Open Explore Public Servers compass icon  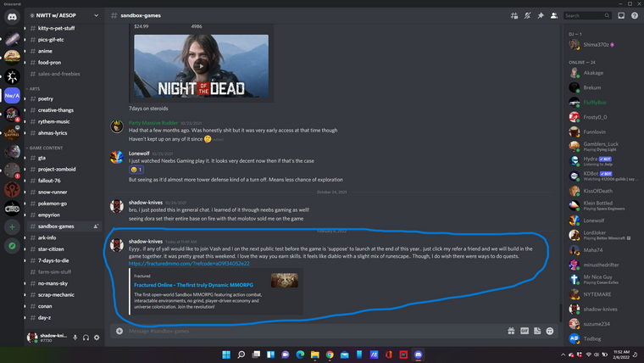12,246
